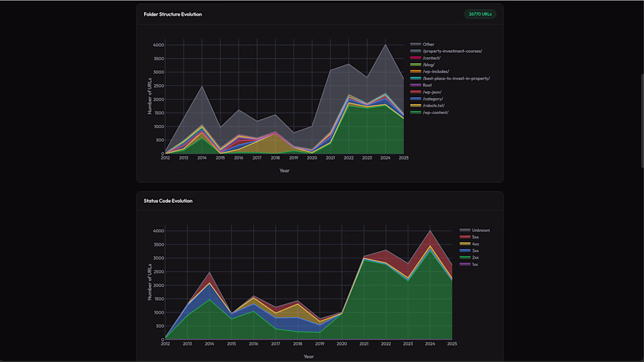Click 2024 label on folder chart axis

[x=385, y=158]
